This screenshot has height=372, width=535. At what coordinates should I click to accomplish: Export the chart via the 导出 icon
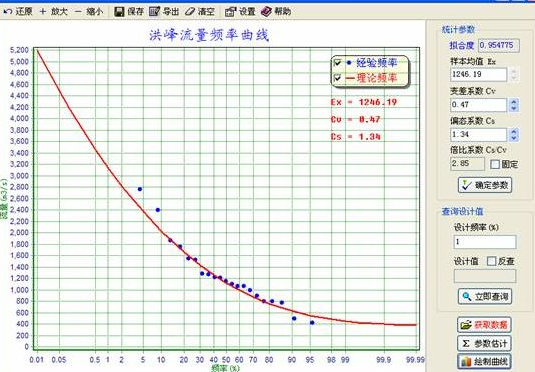[x=154, y=12]
